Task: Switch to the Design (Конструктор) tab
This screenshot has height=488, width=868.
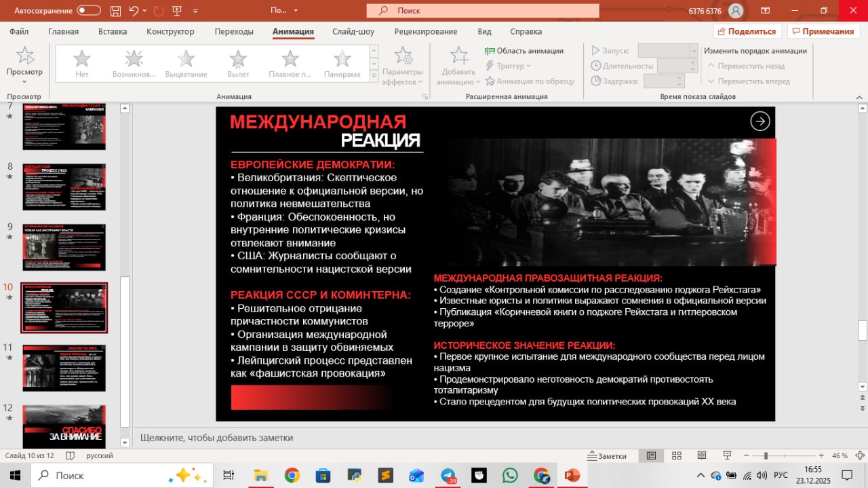Action: [170, 31]
